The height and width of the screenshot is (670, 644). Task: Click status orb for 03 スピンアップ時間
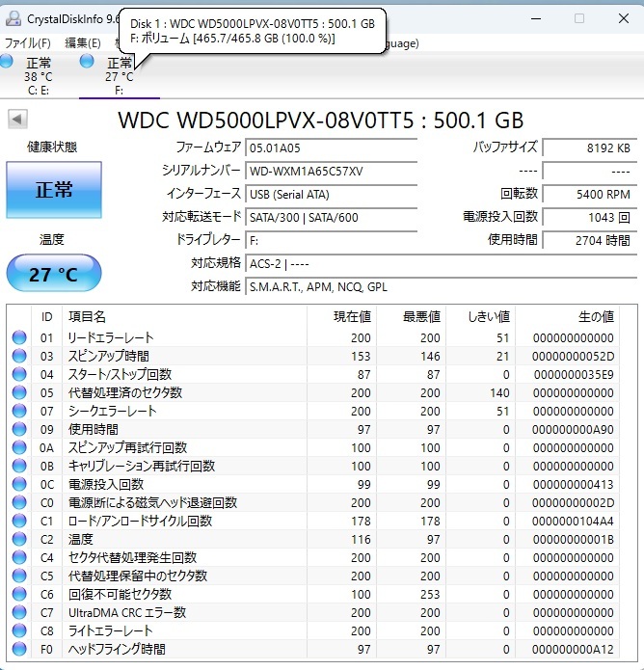click(x=19, y=356)
